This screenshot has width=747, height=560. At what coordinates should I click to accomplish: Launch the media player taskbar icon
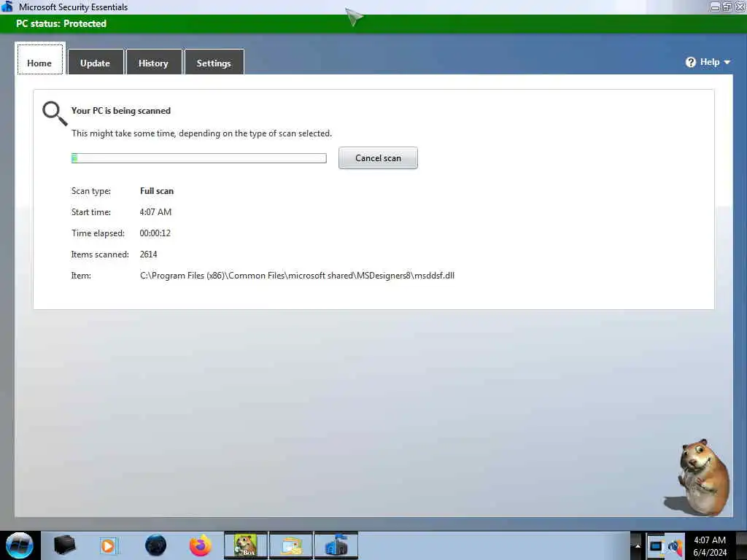(108, 545)
